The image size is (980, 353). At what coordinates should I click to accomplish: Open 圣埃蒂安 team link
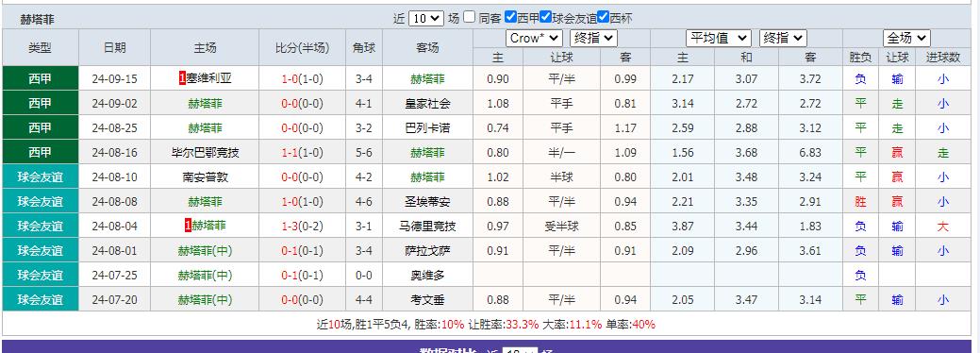(x=427, y=202)
